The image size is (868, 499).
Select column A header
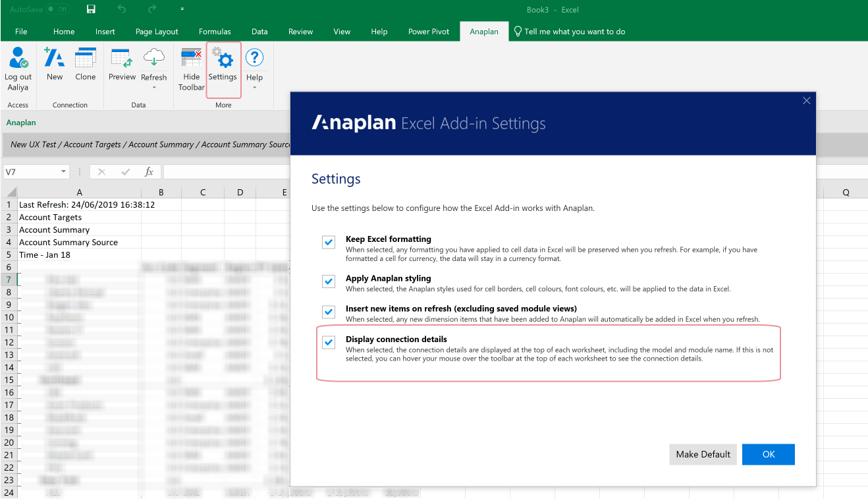tap(79, 192)
